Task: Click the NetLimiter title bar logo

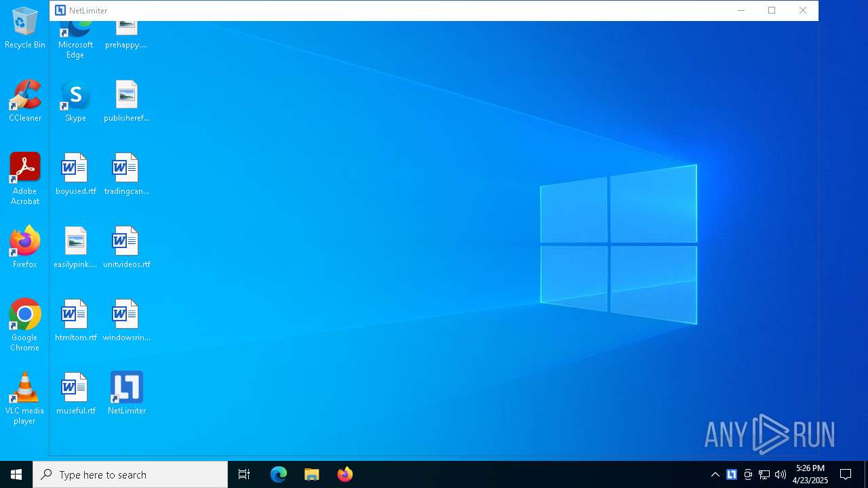Action: click(x=60, y=10)
